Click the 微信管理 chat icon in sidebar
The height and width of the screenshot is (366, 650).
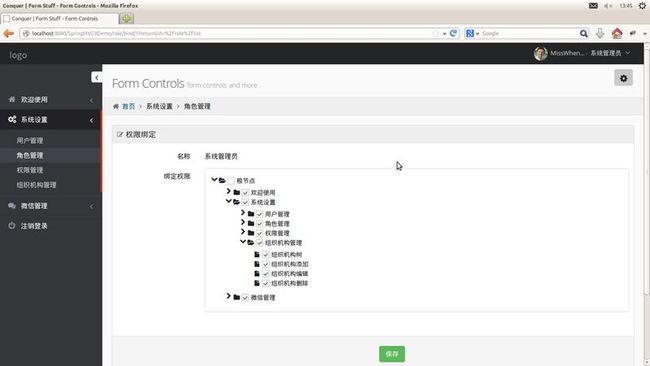click(12, 206)
